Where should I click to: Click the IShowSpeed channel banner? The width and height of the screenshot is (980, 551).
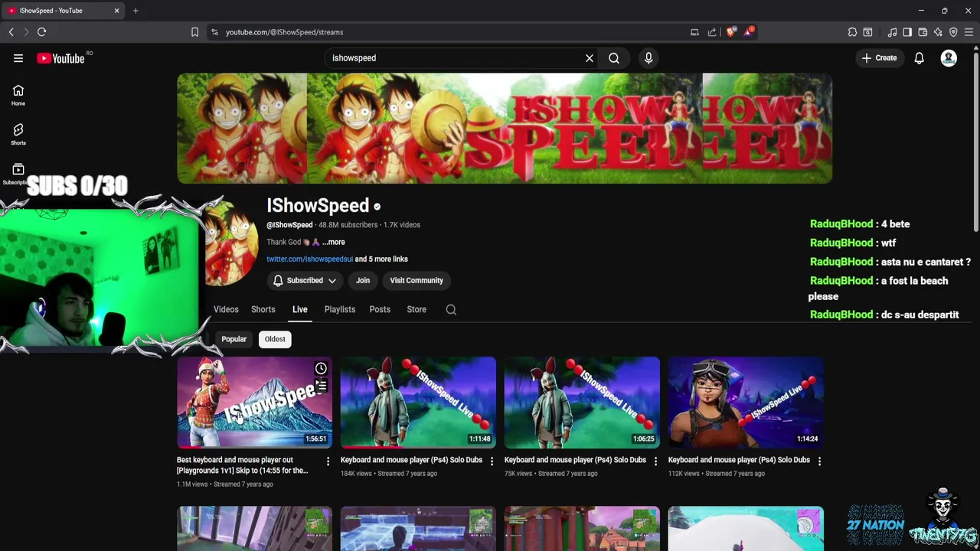point(505,129)
